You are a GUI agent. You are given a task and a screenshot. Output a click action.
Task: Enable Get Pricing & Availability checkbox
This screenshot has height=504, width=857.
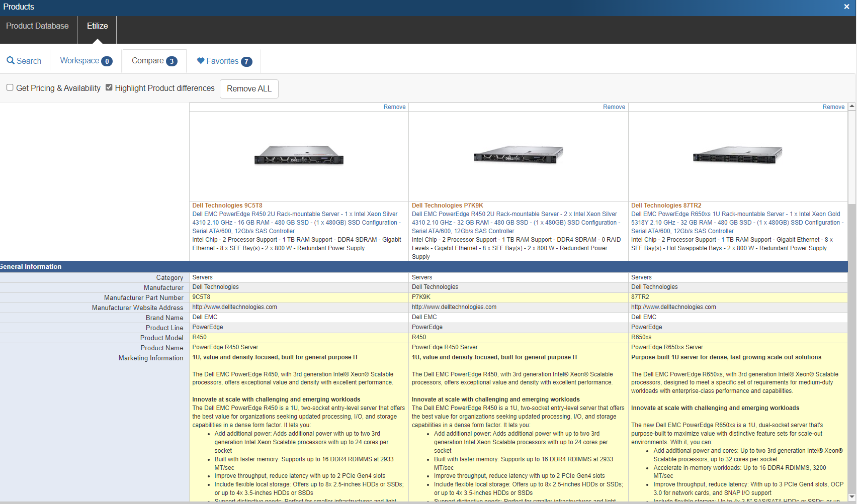pyautogui.click(x=10, y=87)
